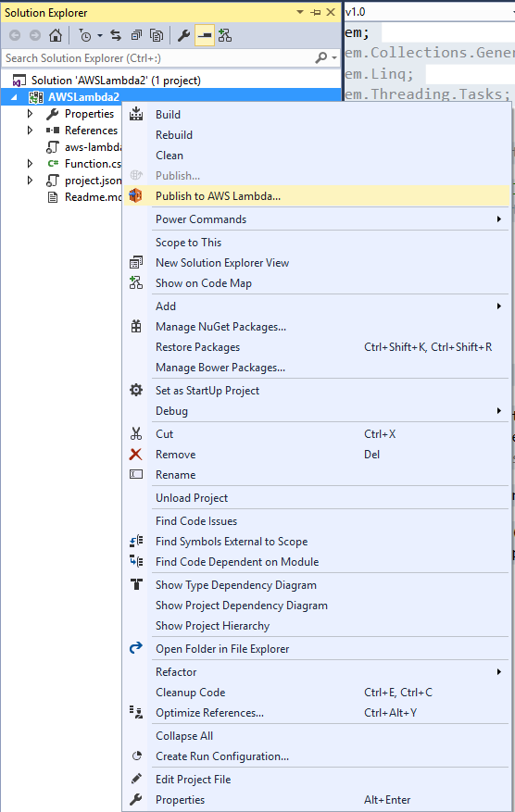Choose Cleanup Code
Screen dimensions: 515x812
[x=191, y=693]
